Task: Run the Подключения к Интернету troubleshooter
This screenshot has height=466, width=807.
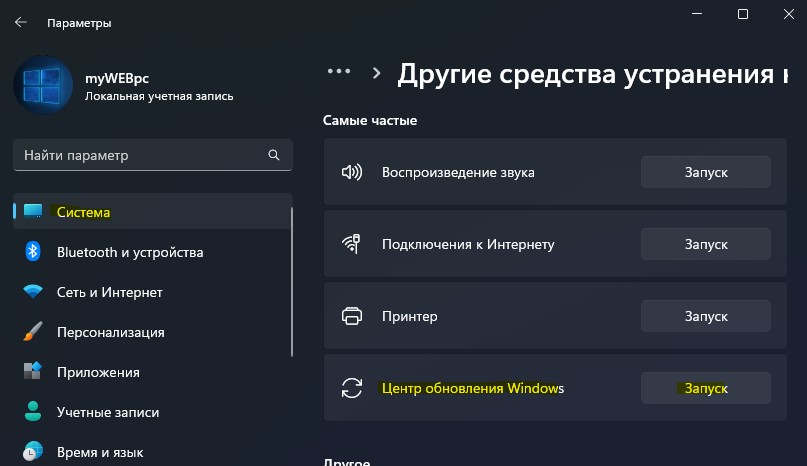Action: (706, 244)
